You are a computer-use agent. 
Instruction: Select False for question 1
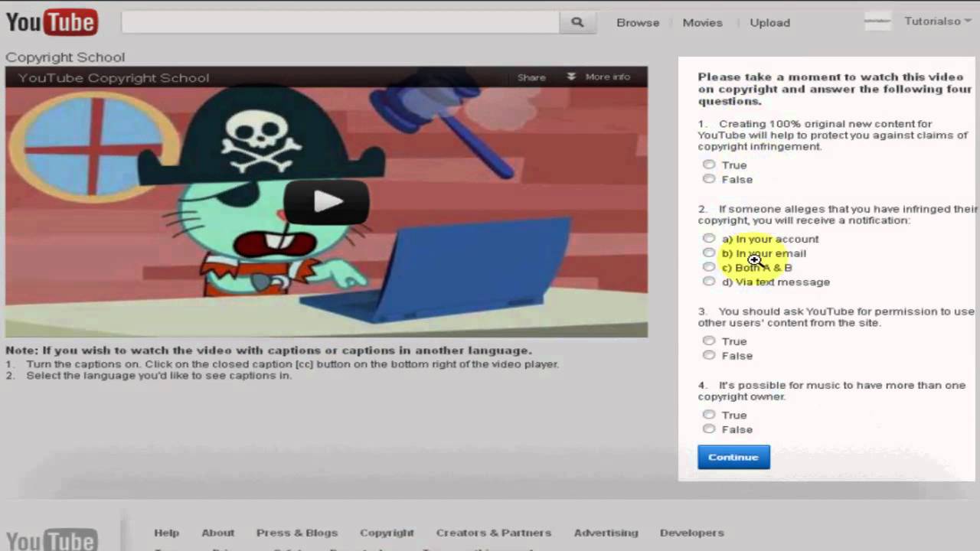click(x=709, y=179)
